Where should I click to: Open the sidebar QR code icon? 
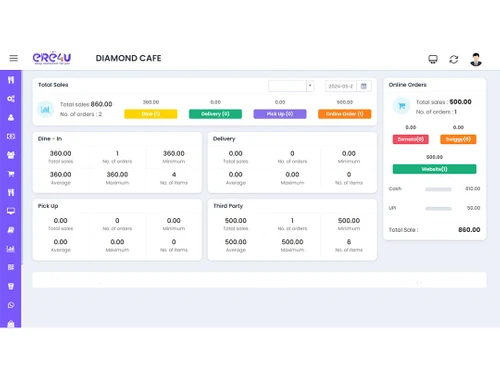tap(11, 267)
